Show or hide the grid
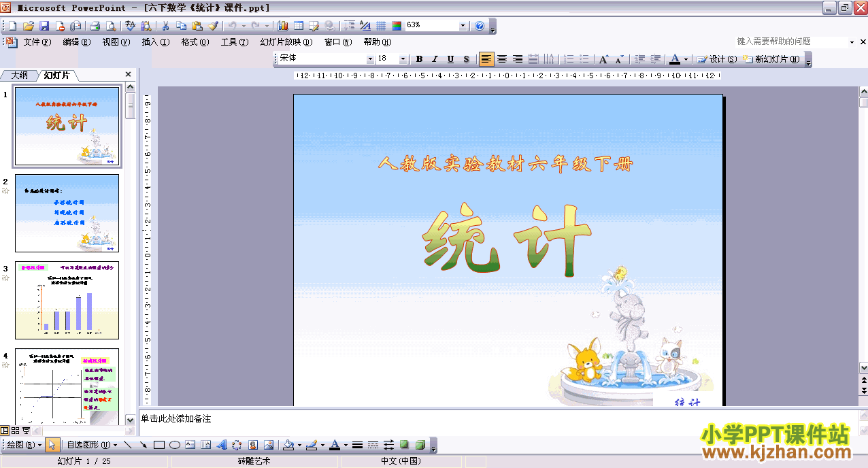This screenshot has height=468, width=868. click(x=381, y=26)
